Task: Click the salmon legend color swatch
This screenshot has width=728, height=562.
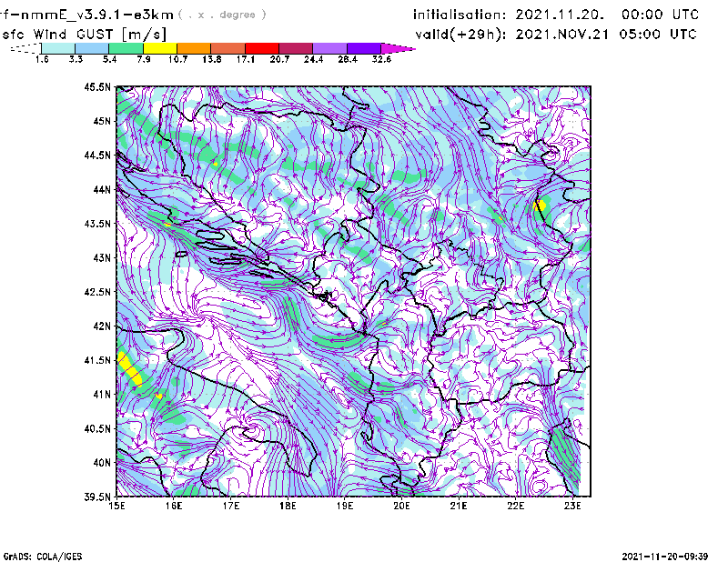Action: pos(228,48)
